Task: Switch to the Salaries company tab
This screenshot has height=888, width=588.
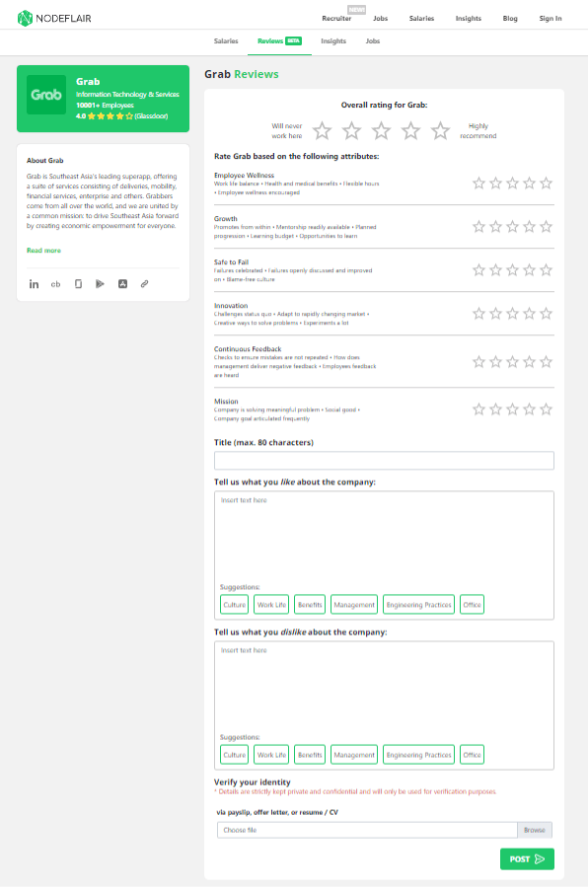Action: [226, 40]
